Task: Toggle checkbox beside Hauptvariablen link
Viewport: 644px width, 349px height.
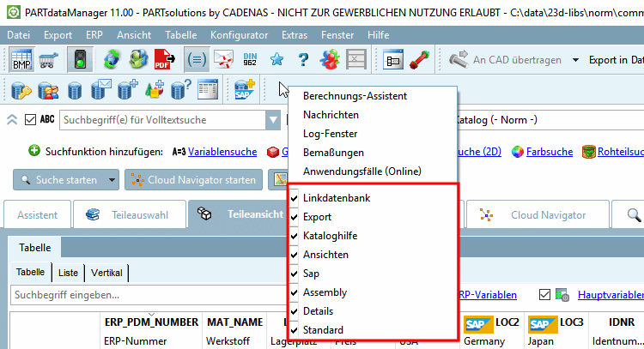Action: 544,294
